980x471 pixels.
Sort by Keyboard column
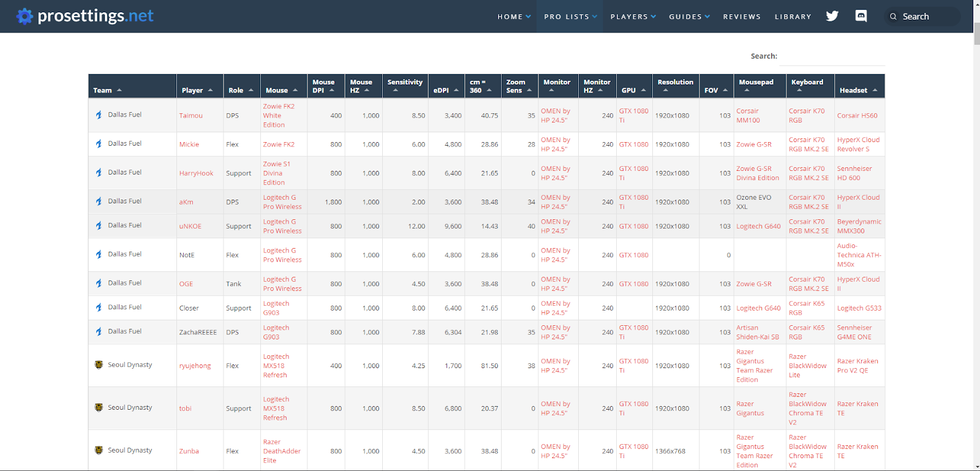(x=810, y=86)
